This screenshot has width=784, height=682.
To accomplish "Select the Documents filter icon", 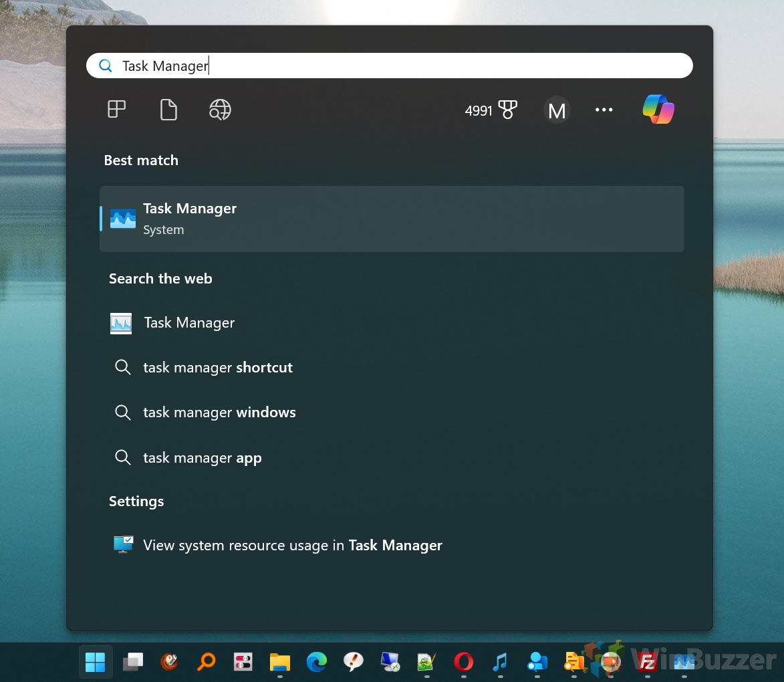I will 168,109.
